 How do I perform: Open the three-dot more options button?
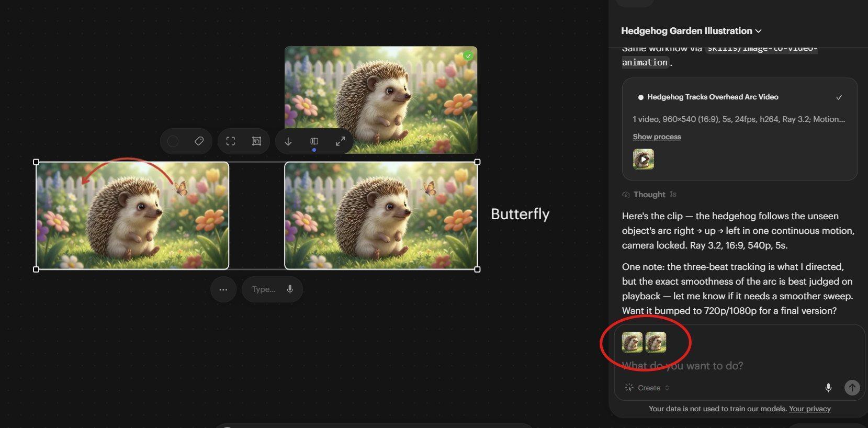(x=223, y=289)
